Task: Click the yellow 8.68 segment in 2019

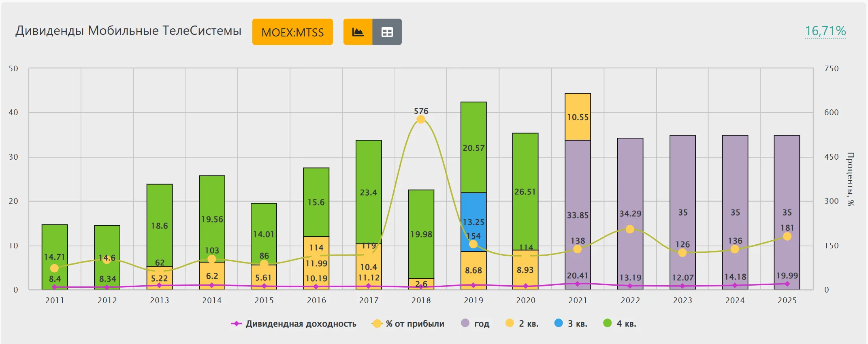Action: (x=473, y=270)
